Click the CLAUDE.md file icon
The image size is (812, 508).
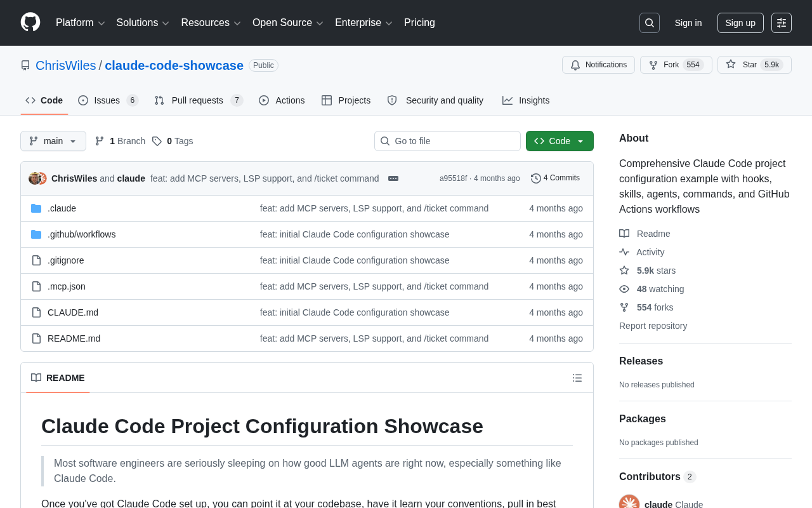36,312
